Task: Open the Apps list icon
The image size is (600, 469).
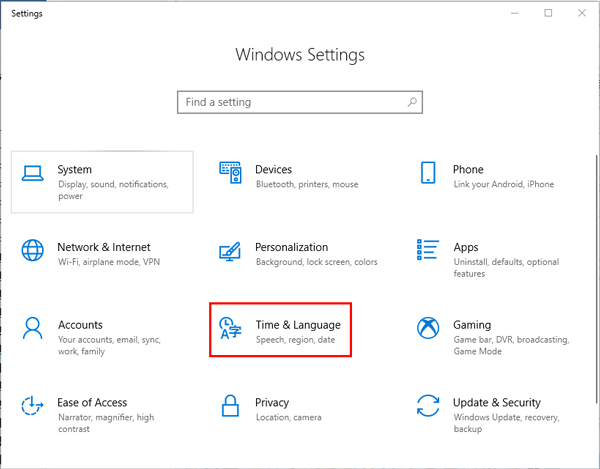Action: click(428, 250)
